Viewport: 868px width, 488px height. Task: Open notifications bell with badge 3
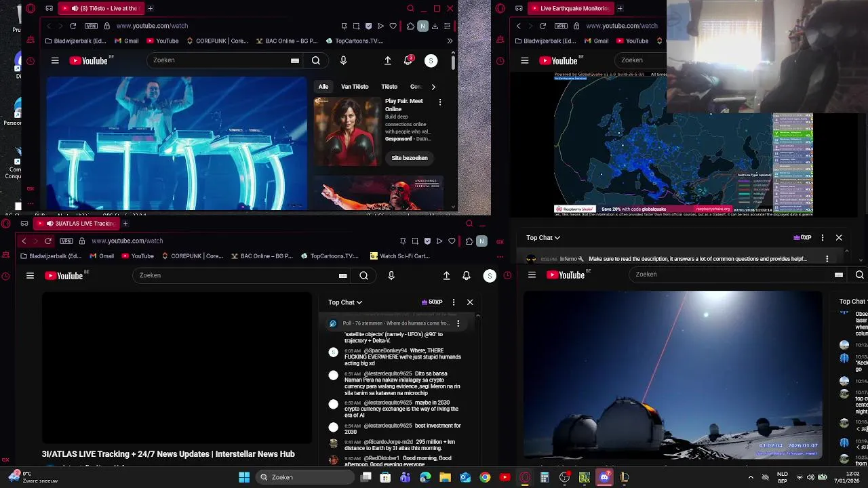tap(408, 60)
